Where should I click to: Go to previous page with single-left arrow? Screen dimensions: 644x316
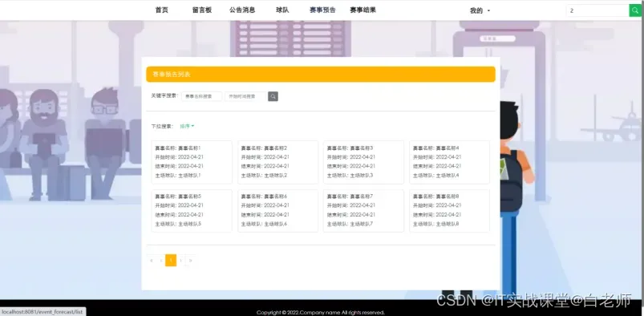[161, 260]
